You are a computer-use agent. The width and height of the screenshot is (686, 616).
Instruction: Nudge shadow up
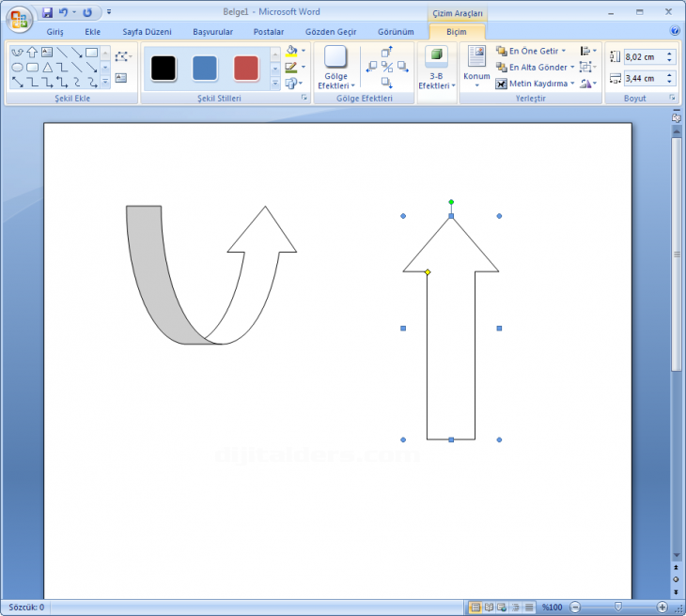[387, 52]
